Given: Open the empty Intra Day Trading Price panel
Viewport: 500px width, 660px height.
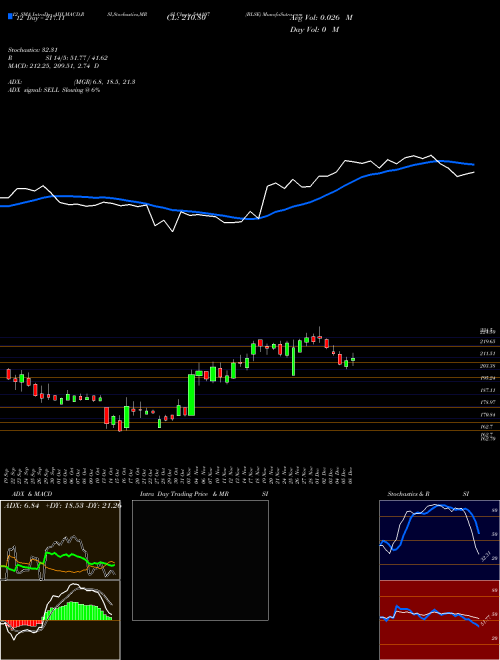Looking at the screenshot, I should click(x=200, y=560).
